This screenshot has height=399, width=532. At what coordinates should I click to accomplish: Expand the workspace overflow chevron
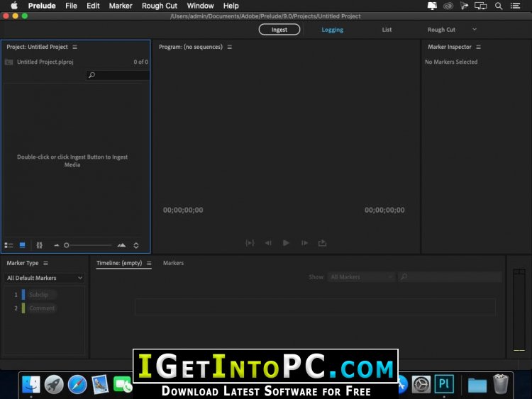(475, 30)
